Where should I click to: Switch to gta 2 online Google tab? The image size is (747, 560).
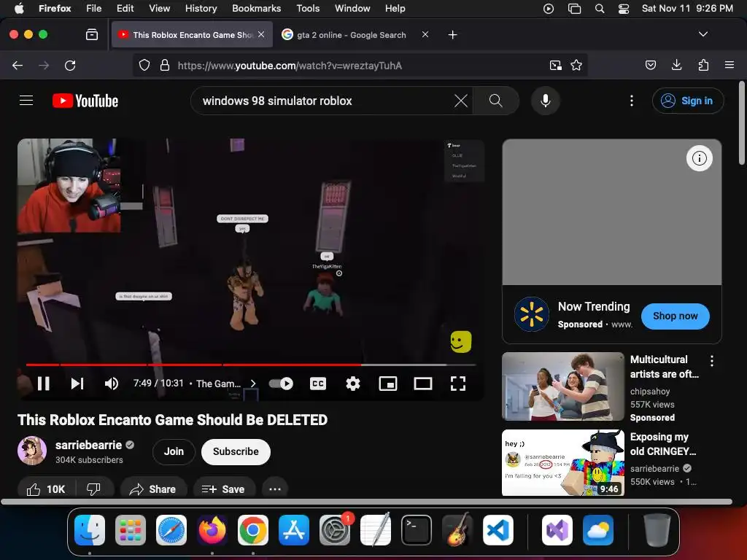pos(351,35)
